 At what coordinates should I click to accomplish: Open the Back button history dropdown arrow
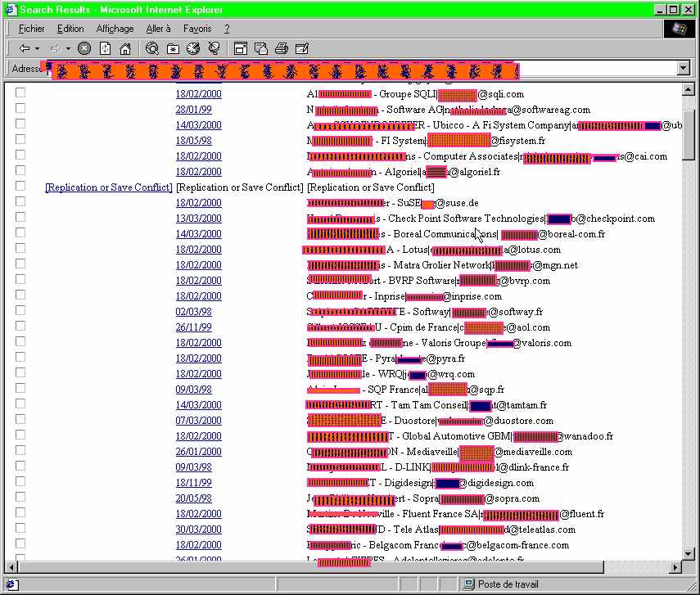coord(37,48)
